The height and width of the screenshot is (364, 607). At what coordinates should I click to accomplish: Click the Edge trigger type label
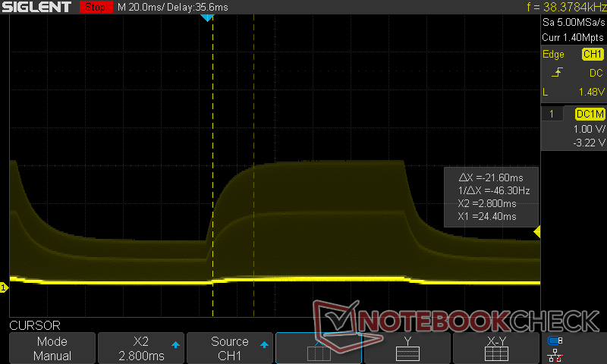pos(553,54)
